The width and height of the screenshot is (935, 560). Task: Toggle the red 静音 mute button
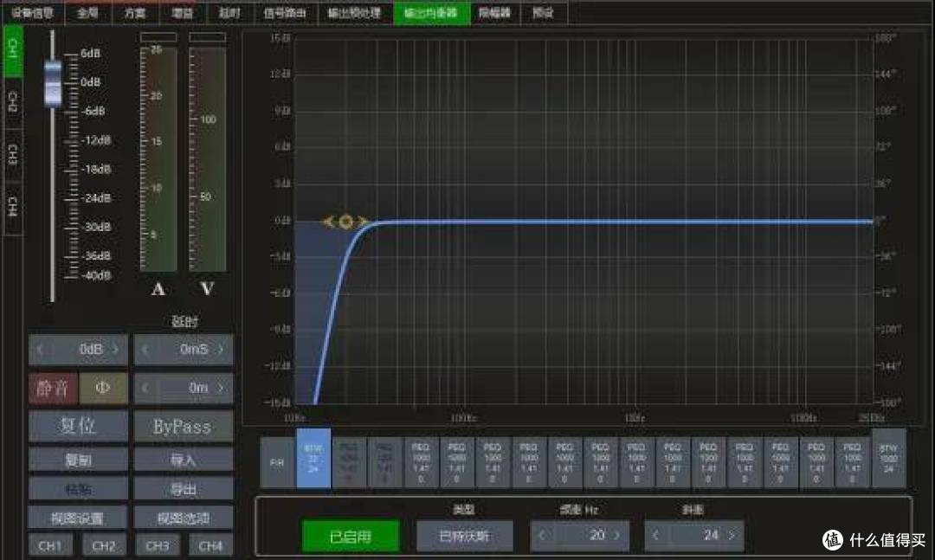tap(53, 389)
